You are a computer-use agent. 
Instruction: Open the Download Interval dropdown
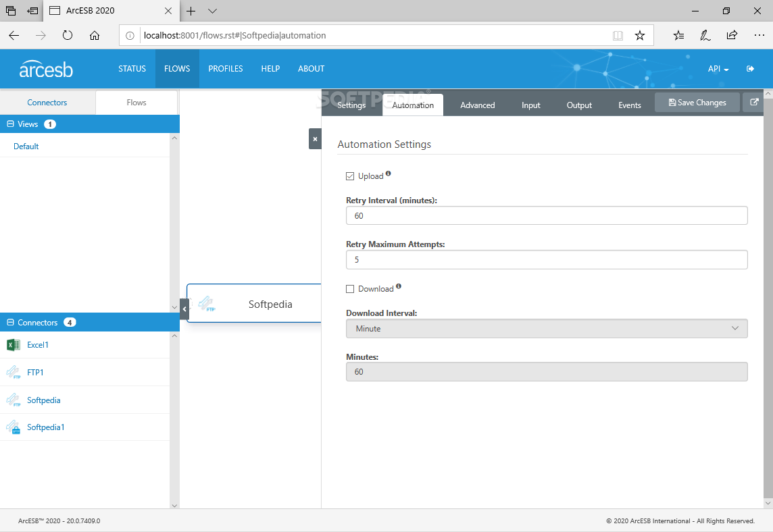click(547, 329)
